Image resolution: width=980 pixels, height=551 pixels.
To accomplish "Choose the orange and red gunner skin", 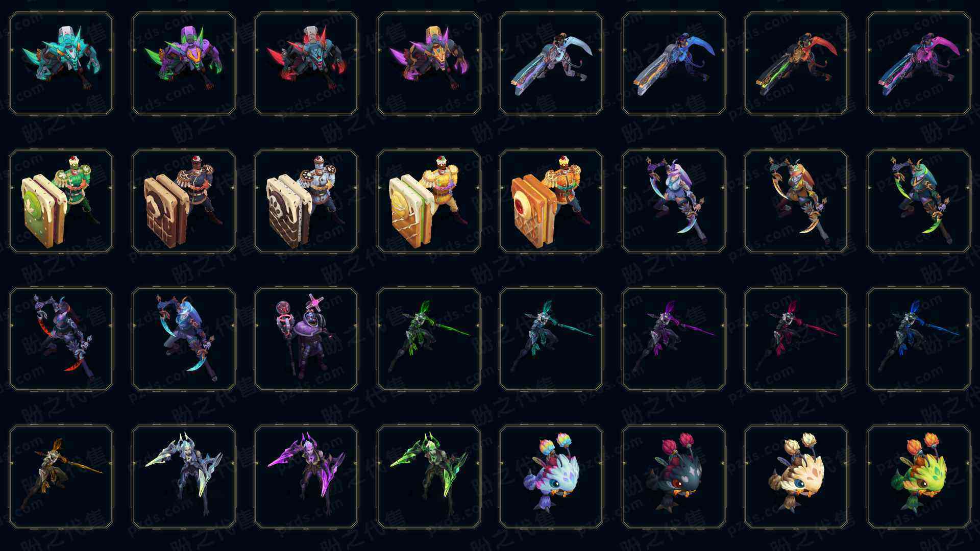I will (x=796, y=63).
